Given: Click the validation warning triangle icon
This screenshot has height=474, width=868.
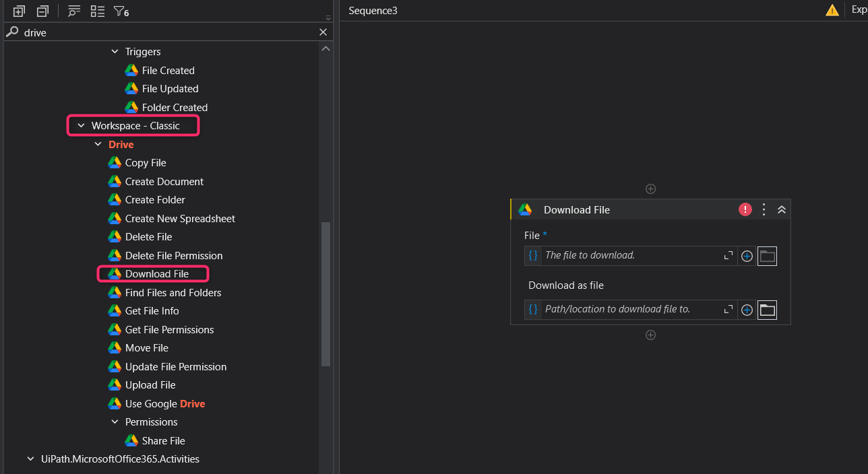Looking at the screenshot, I should point(832,10).
